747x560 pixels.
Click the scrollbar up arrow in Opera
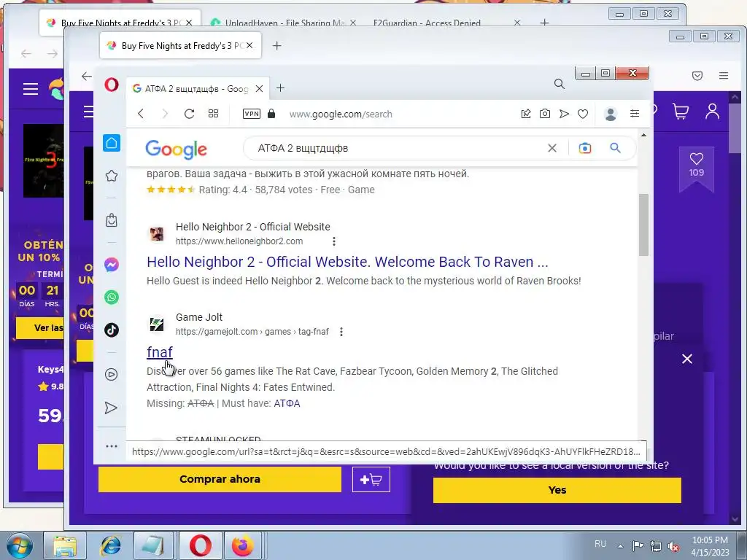coord(643,135)
